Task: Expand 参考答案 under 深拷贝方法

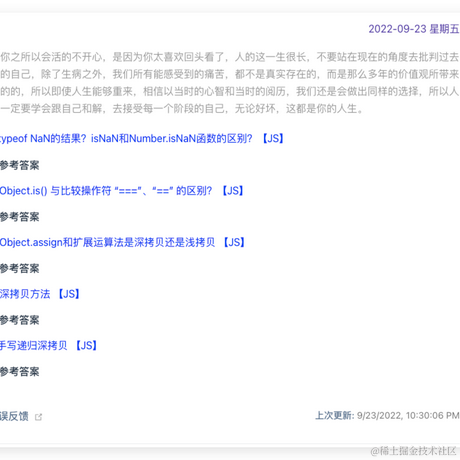Action: tap(20, 320)
